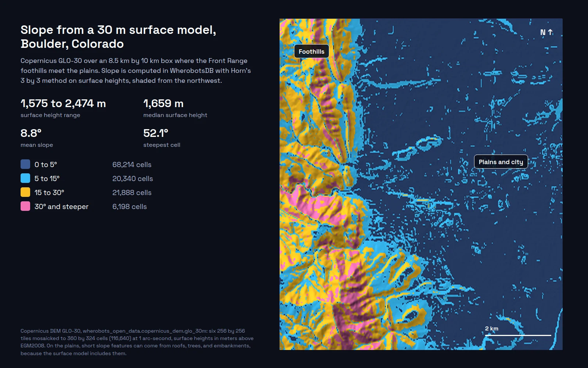Click the Plains and city map label
Screen dimensions: 588x368
click(x=501, y=162)
